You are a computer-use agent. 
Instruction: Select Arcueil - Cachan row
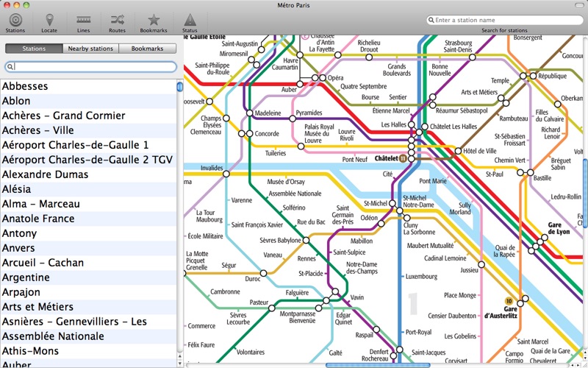(88, 263)
